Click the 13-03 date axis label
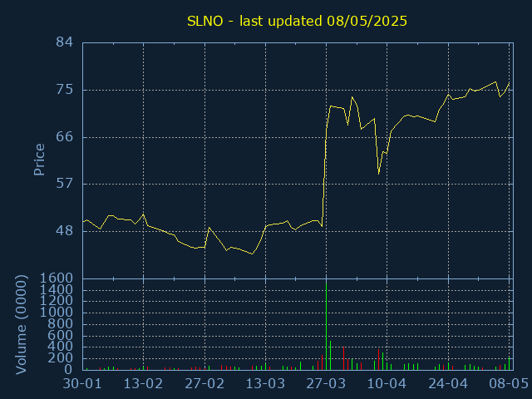This screenshot has height=399, width=532. coord(265,384)
